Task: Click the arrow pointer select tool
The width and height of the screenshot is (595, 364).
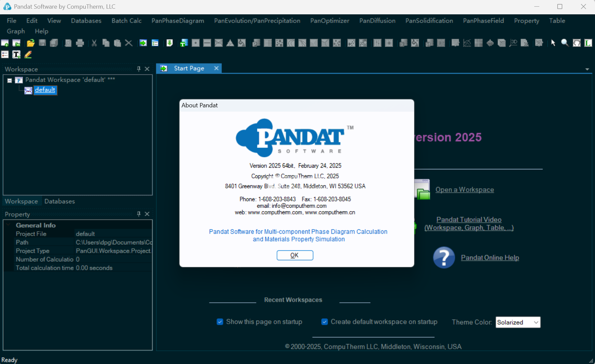Action: (x=553, y=43)
